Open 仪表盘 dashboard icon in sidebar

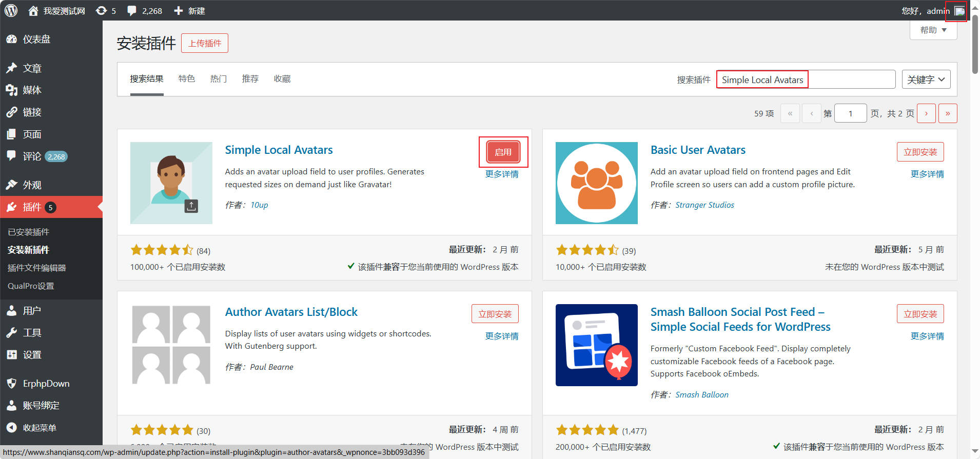pyautogui.click(x=11, y=39)
